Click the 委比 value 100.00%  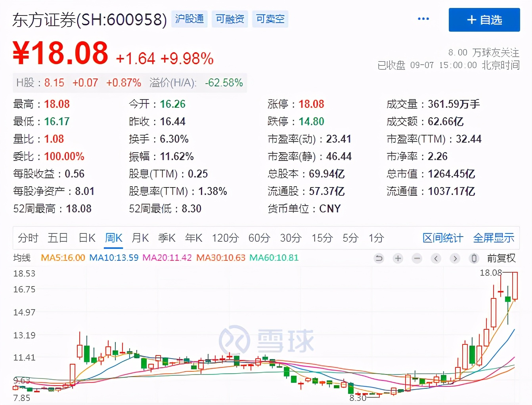pyautogui.click(x=64, y=157)
